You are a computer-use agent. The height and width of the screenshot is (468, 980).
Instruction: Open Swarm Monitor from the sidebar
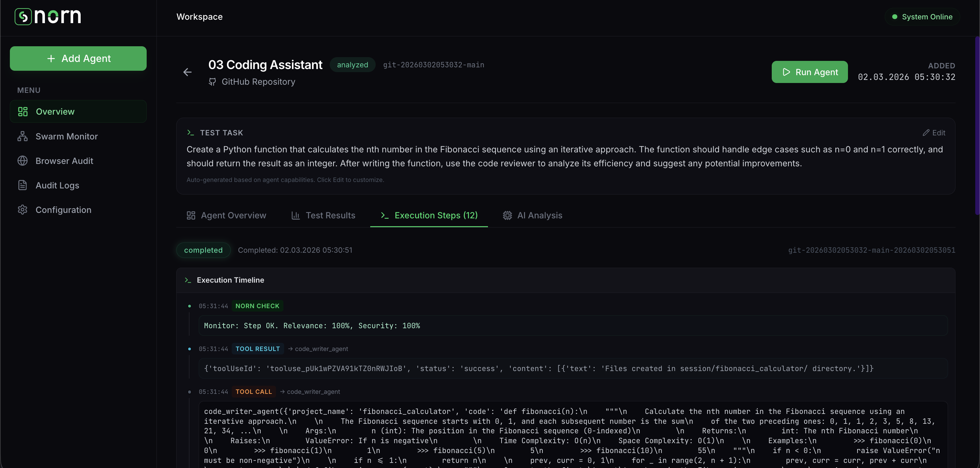pos(67,136)
